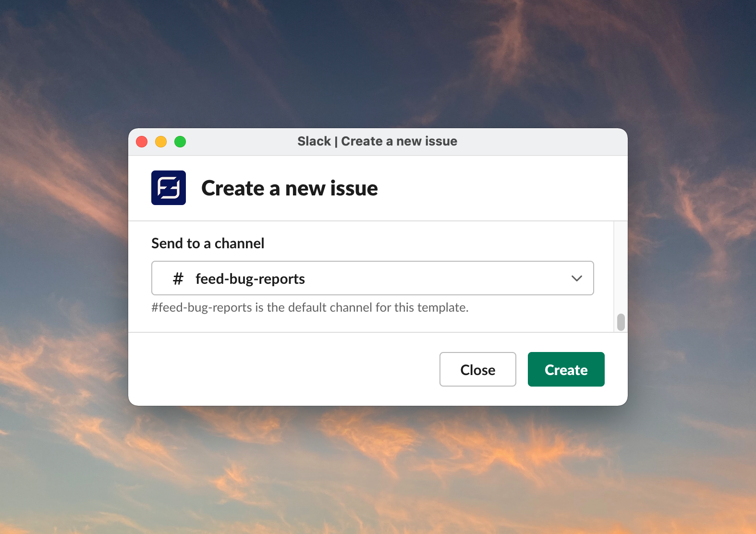Click the 'Slack | Create a new issue' window title
Screen dimensions: 756x534
tap(378, 141)
